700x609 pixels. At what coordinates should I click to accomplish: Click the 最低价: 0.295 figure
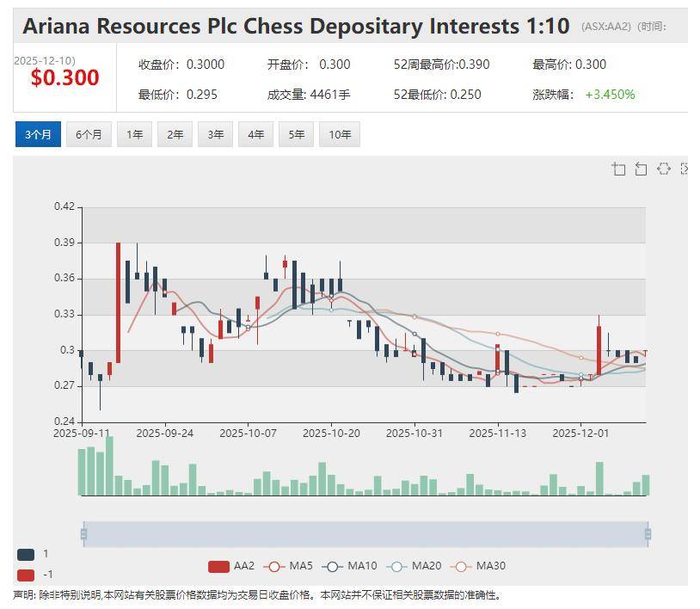coord(178,95)
